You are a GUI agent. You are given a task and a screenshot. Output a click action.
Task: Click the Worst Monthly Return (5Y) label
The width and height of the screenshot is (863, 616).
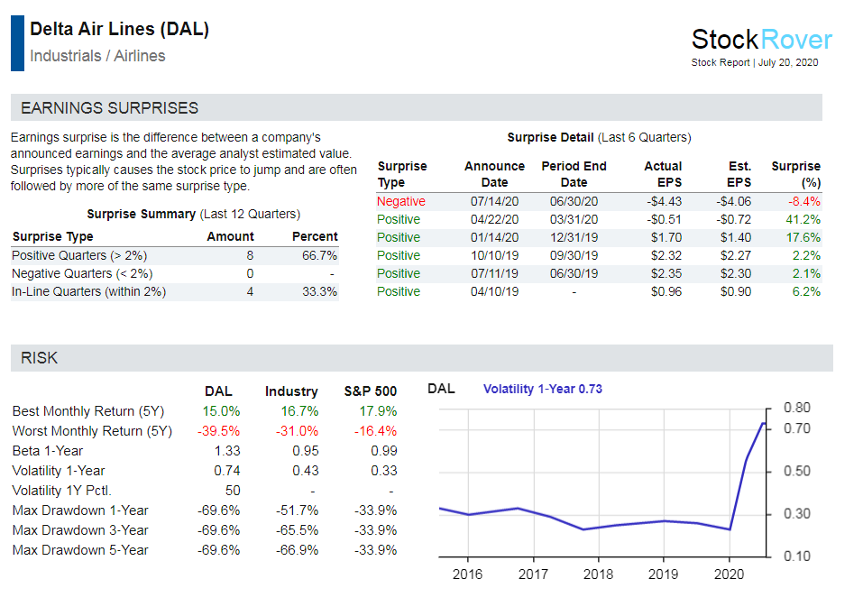click(x=92, y=431)
